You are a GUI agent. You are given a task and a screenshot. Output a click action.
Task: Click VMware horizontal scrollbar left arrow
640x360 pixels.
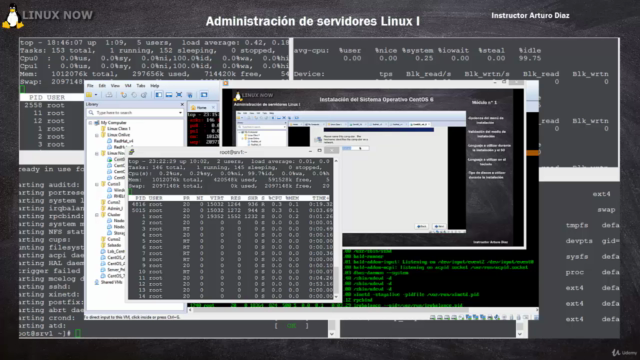point(190,310)
